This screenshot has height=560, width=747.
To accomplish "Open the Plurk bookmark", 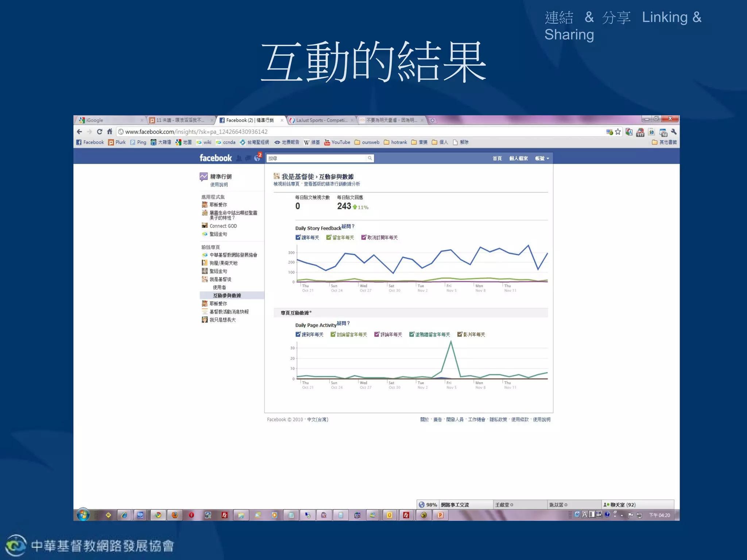I will [x=117, y=142].
